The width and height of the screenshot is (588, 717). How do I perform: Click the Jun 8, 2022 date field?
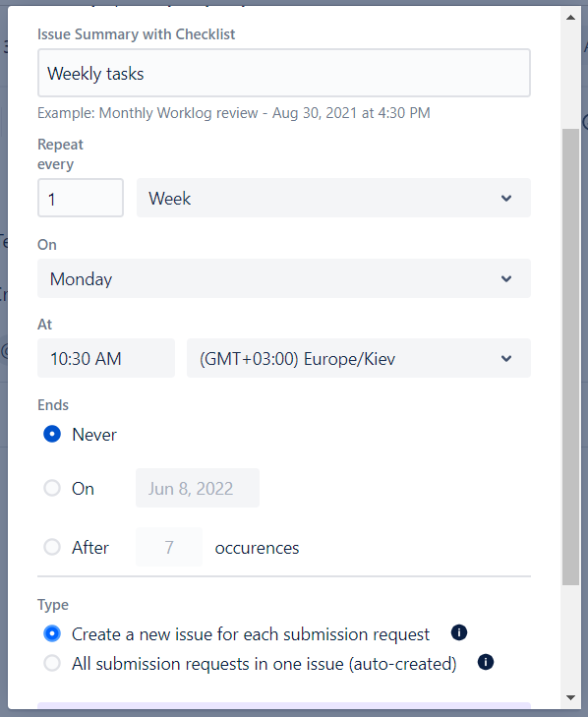click(x=198, y=488)
